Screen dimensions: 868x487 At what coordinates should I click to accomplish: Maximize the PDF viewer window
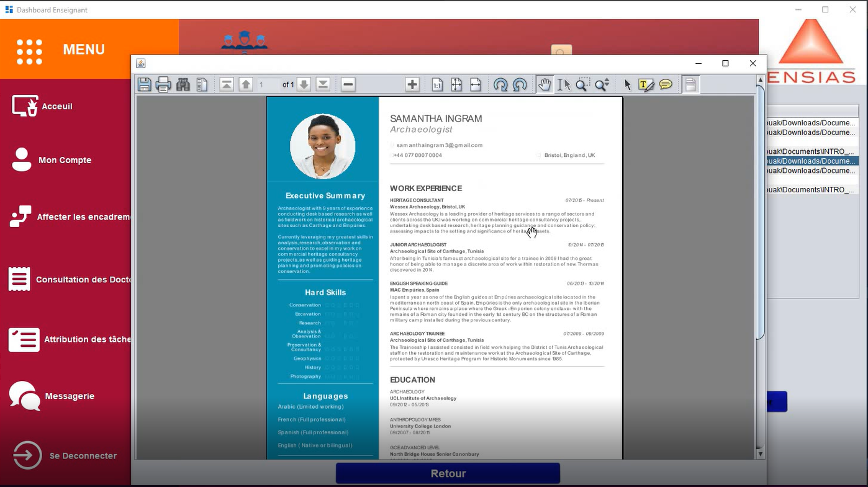point(725,63)
